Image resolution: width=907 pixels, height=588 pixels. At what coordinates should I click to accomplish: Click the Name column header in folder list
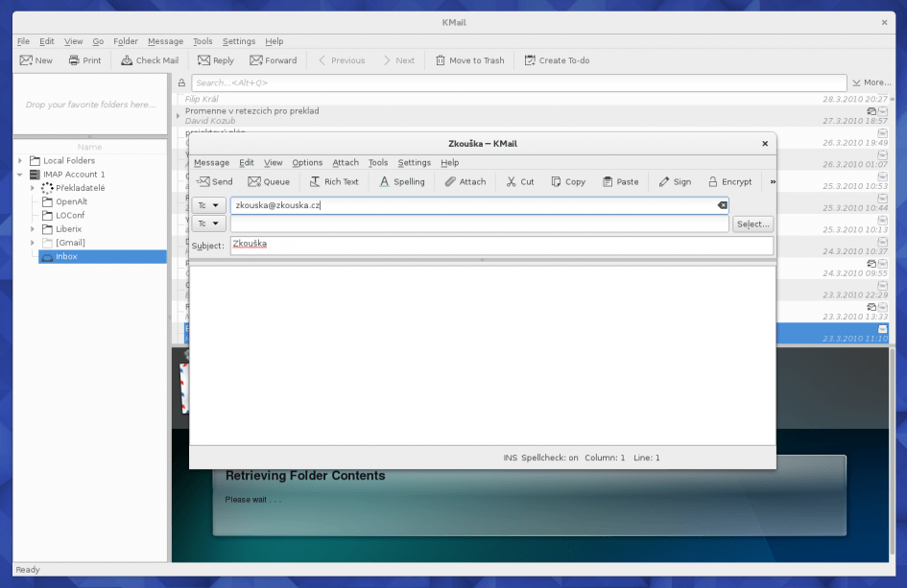pos(89,147)
